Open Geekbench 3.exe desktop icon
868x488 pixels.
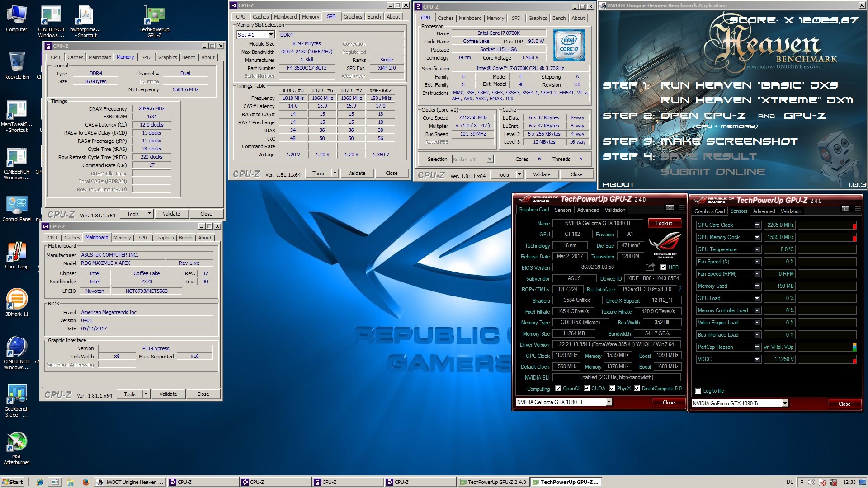17,400
